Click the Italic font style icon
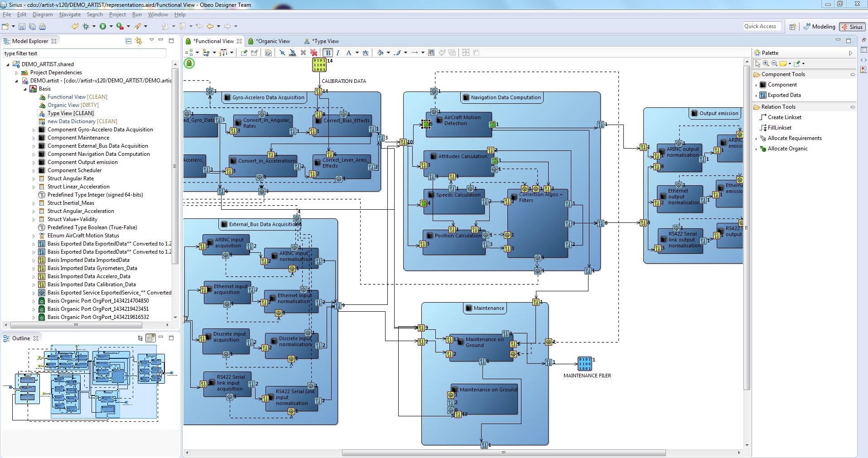The image size is (868, 458). [338, 53]
